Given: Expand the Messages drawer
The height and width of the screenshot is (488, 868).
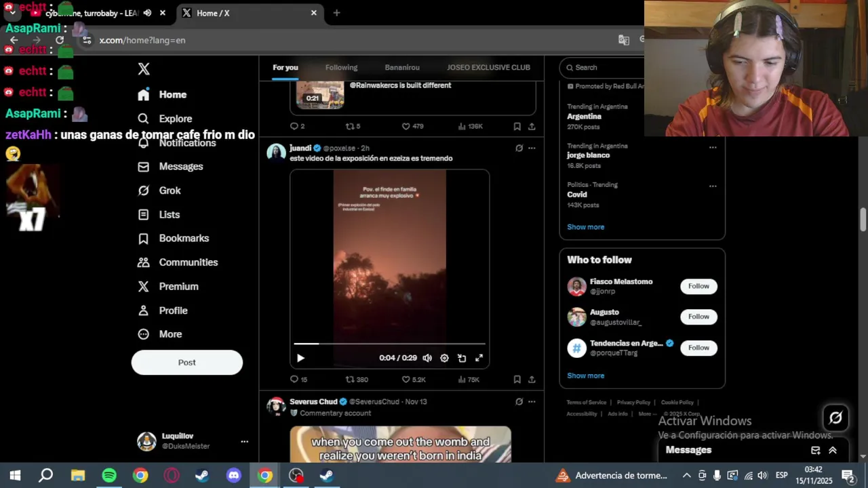Looking at the screenshot, I should pos(833,450).
